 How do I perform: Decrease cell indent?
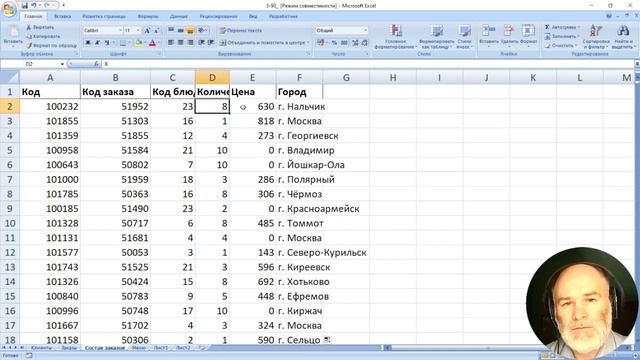click(x=202, y=42)
